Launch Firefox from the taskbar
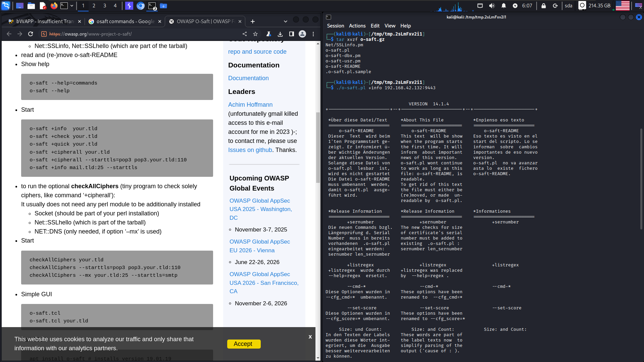The image size is (644, 362). coord(54,6)
